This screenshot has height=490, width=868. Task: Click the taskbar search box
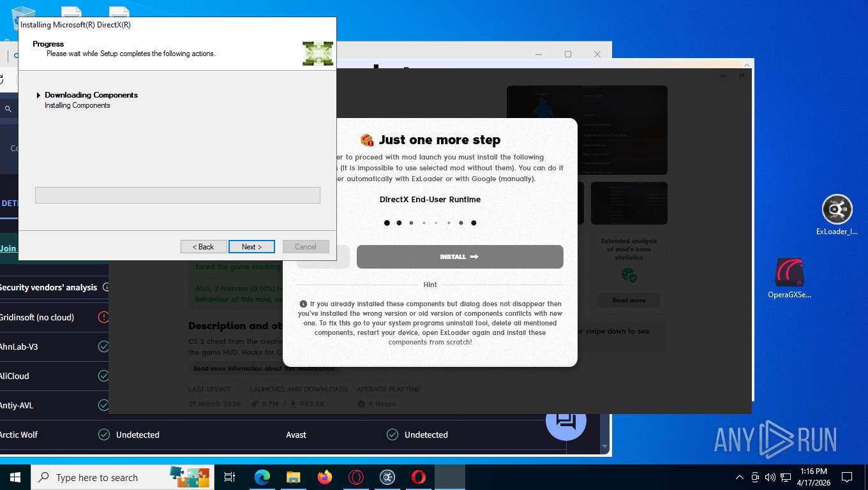[x=123, y=477]
